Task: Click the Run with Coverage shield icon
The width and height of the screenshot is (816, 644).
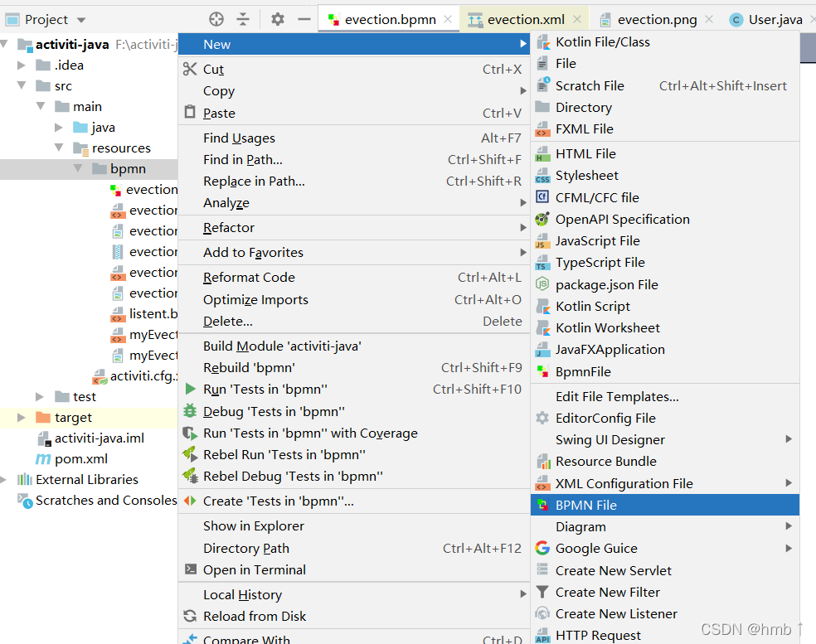Action: pyautogui.click(x=190, y=433)
